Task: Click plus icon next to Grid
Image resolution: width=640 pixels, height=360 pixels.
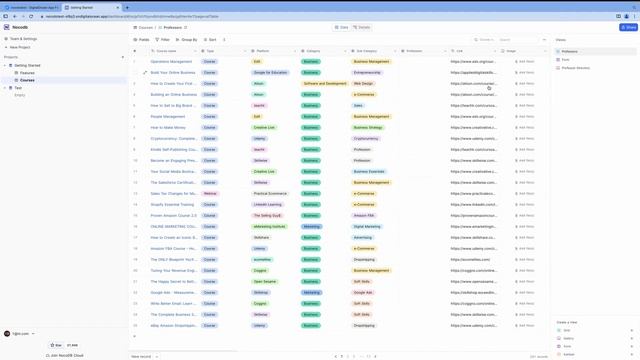Action: click(x=631, y=330)
